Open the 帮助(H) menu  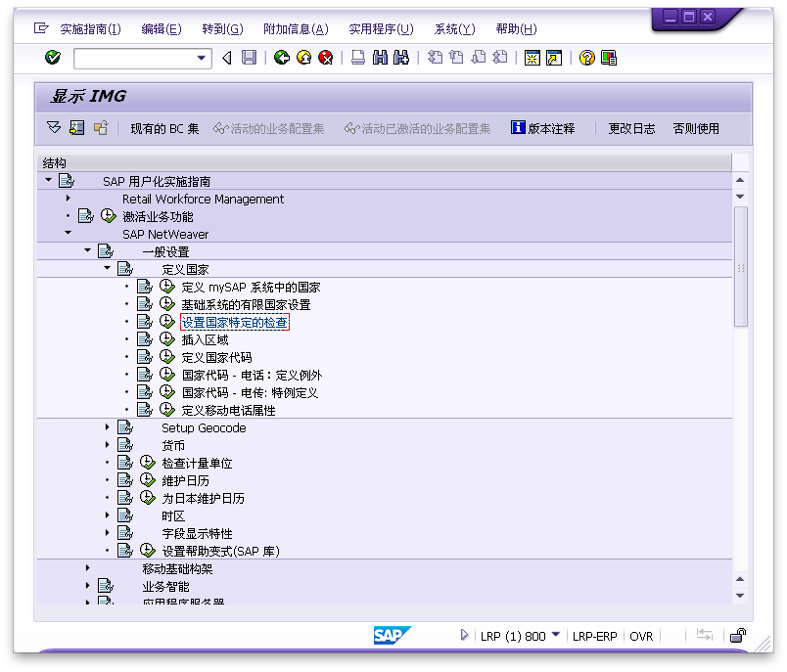pos(516,29)
